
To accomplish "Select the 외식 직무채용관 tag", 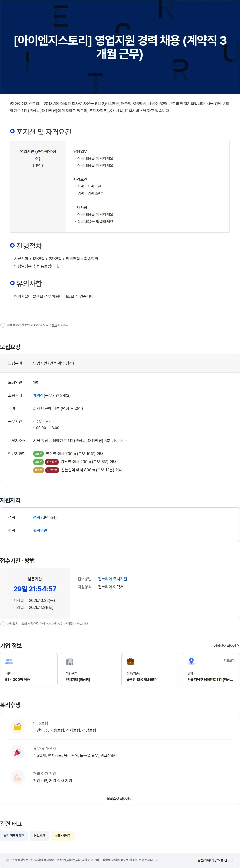I will point(14,836).
